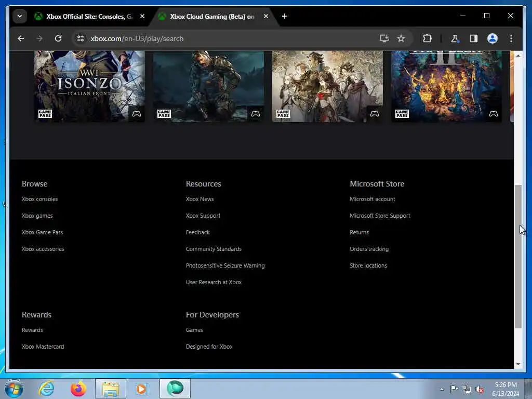Open the WWI Isonzo game thumbnail
Image resolution: width=532 pixels, height=399 pixels.
(x=89, y=86)
